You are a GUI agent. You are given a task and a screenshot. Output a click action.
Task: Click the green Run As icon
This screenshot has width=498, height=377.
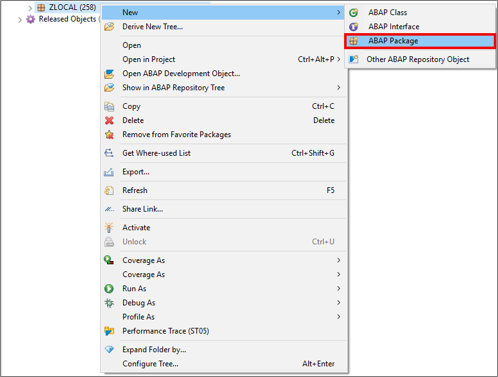(x=109, y=289)
